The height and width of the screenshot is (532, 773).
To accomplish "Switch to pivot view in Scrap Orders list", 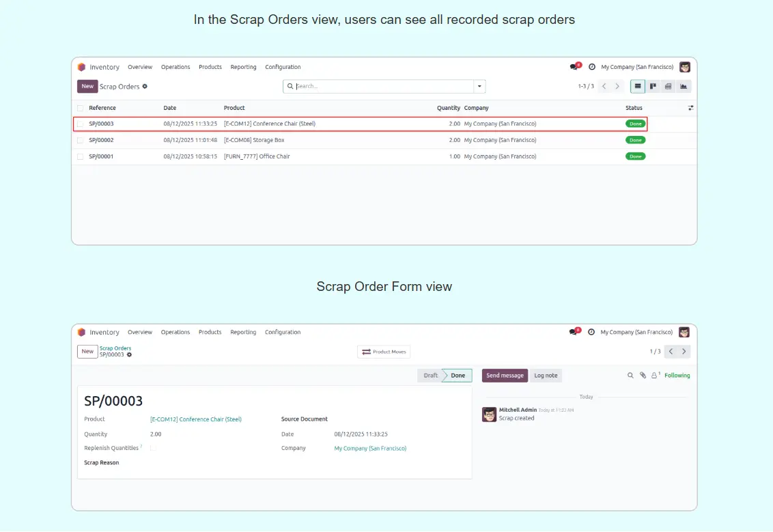I will (668, 87).
